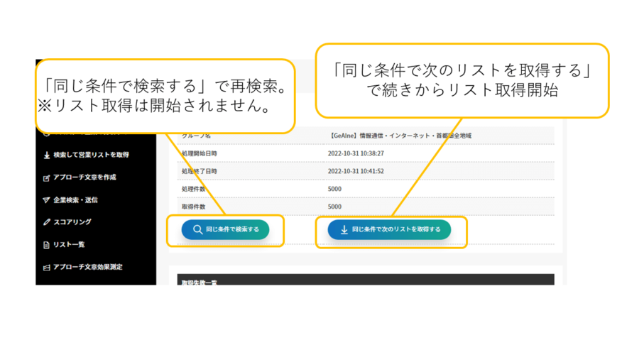This screenshot has height=362, width=644.
Task: Click the pencil icon beside スコアリング
Action: [46, 222]
